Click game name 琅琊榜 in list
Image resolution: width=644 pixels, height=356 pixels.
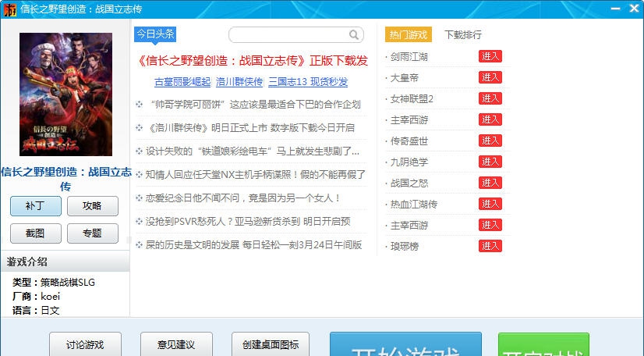point(404,247)
